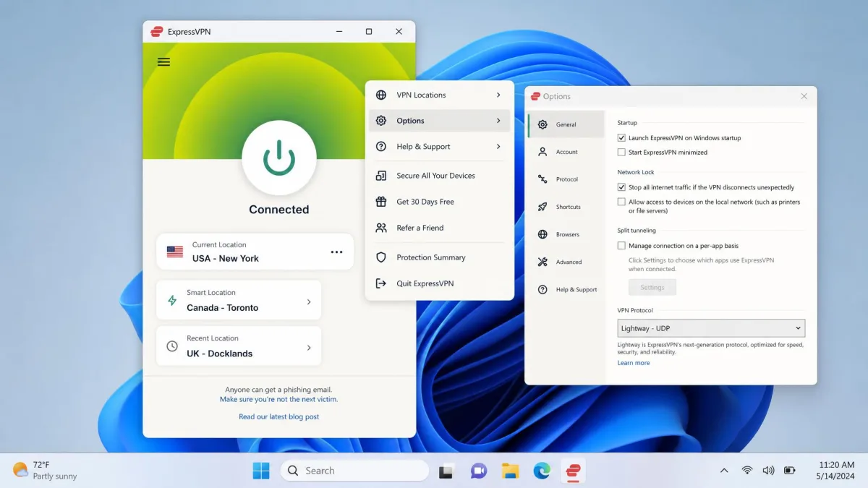Image resolution: width=868 pixels, height=488 pixels.
Task: Expand the Help & Support submenu arrow
Action: [x=498, y=146]
